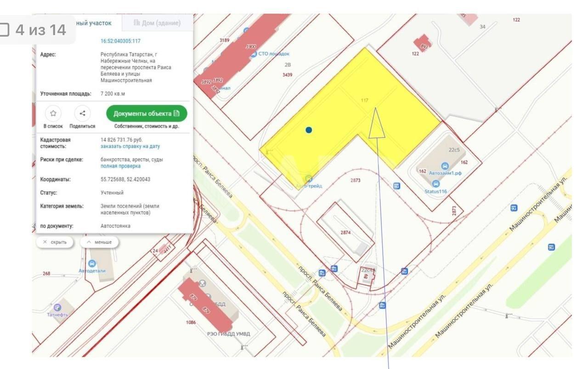Switch to the Дом (здание) tab
The width and height of the screenshot is (588, 369).
coord(157,23)
